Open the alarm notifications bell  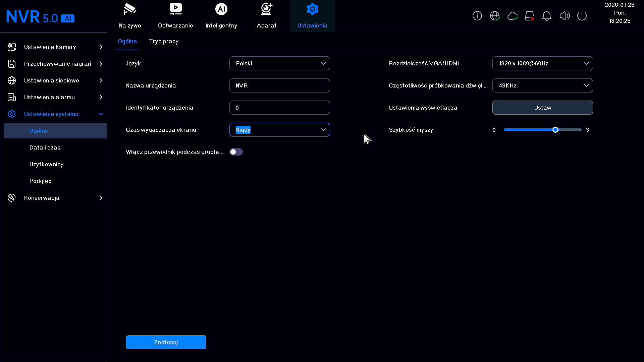547,16
